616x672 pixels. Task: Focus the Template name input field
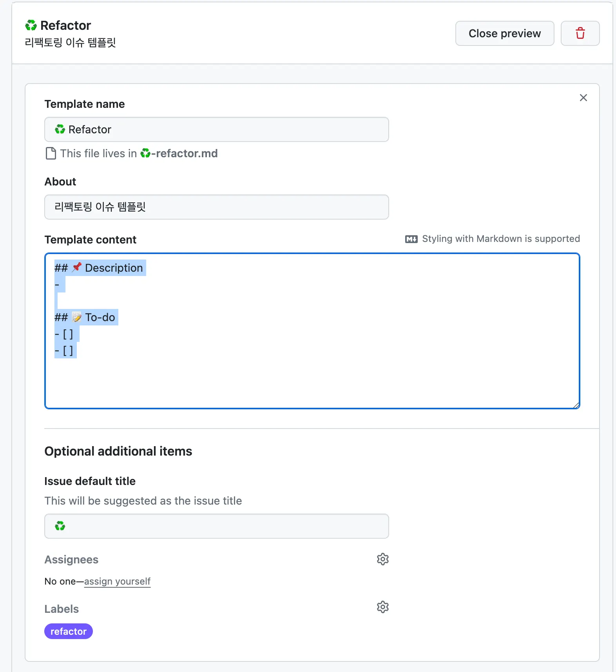(x=216, y=129)
